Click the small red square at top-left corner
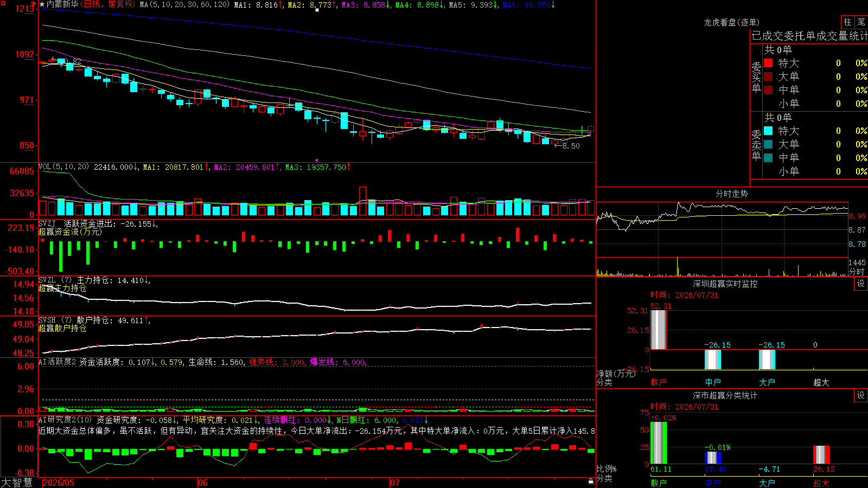868x488 pixels. [x=2, y=2]
